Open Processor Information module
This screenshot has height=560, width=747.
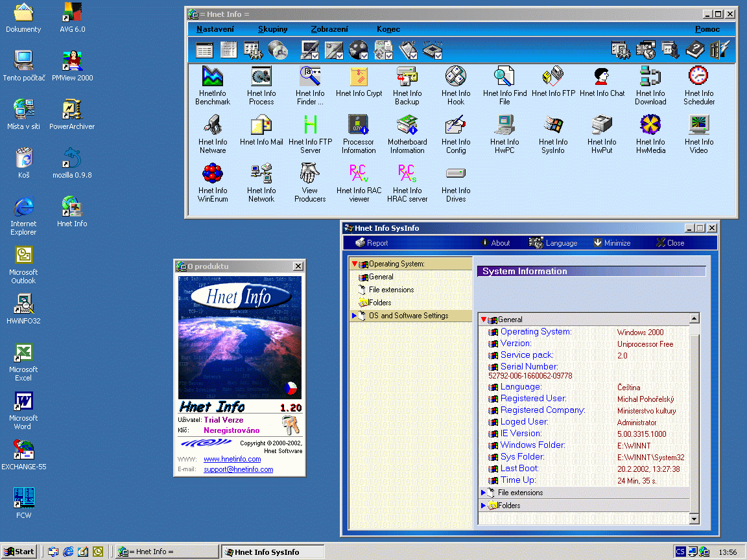[x=359, y=133]
